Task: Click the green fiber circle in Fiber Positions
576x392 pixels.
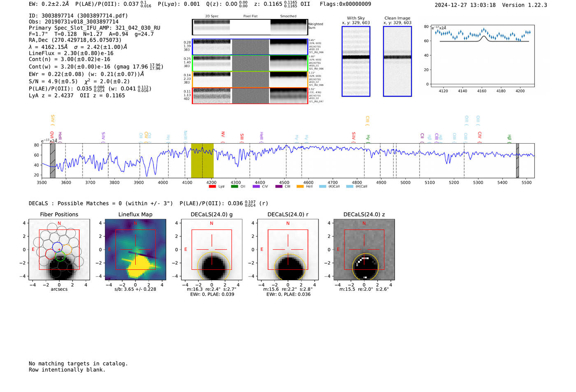Action: [x=60, y=257]
